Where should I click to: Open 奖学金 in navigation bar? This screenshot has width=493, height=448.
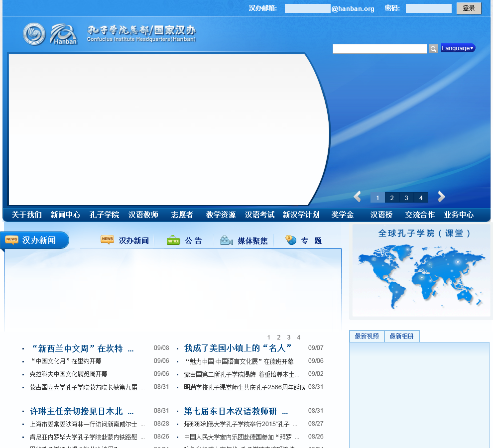(343, 215)
